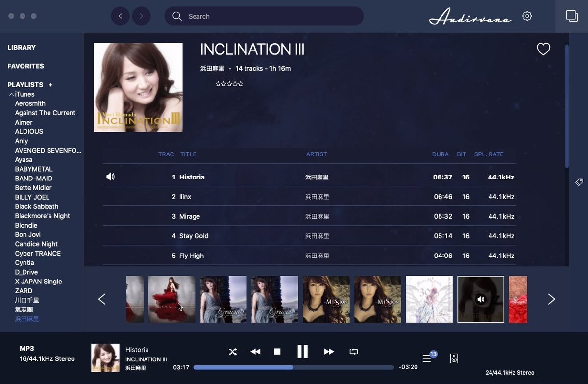Open the LIBRARY section
Screen dimensions: 588x384
click(22, 48)
